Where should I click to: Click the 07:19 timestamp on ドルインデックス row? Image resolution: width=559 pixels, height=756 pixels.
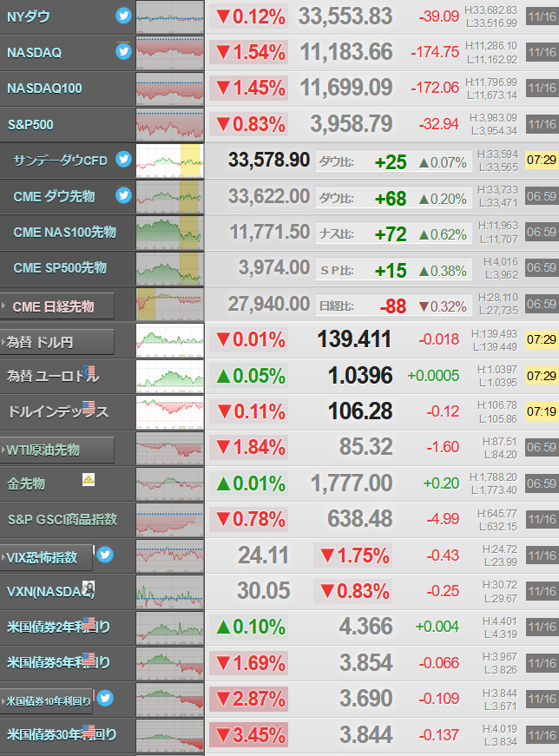click(542, 411)
